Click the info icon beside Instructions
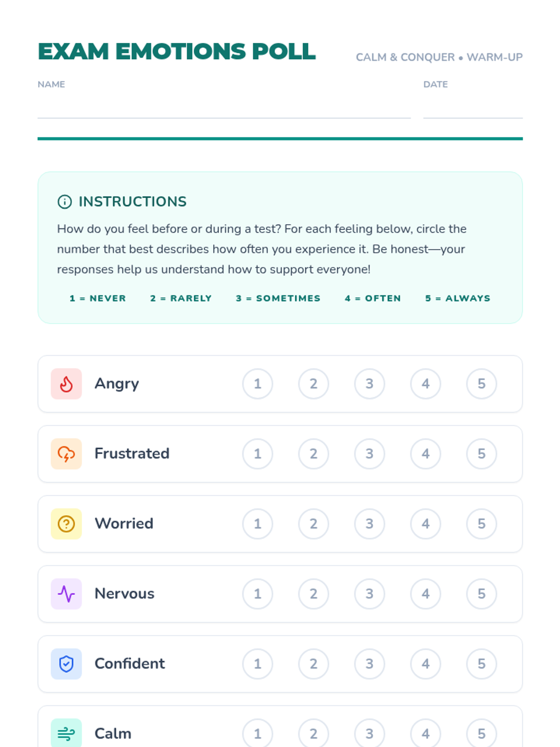This screenshot has height=747, width=560. click(64, 202)
